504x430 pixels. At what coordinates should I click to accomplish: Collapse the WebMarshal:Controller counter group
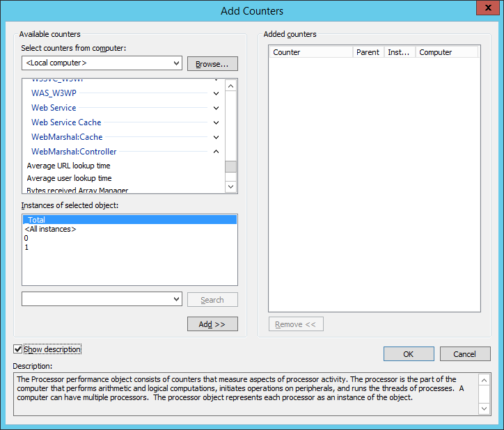pos(216,152)
